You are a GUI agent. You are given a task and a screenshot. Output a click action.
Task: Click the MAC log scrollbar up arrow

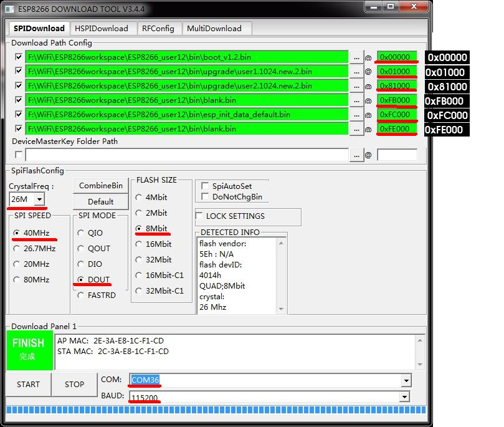coord(420,340)
